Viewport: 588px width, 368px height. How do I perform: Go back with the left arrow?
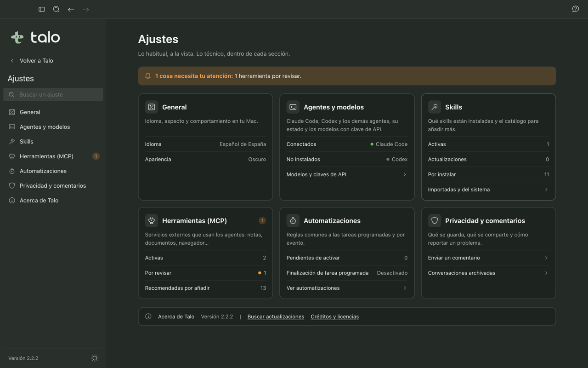71,9
